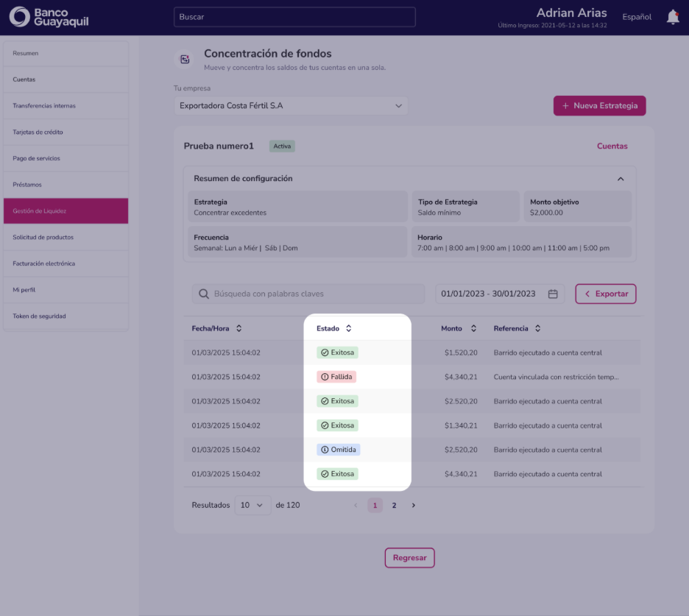
Task: Click the calendar icon in date range
Action: (553, 294)
